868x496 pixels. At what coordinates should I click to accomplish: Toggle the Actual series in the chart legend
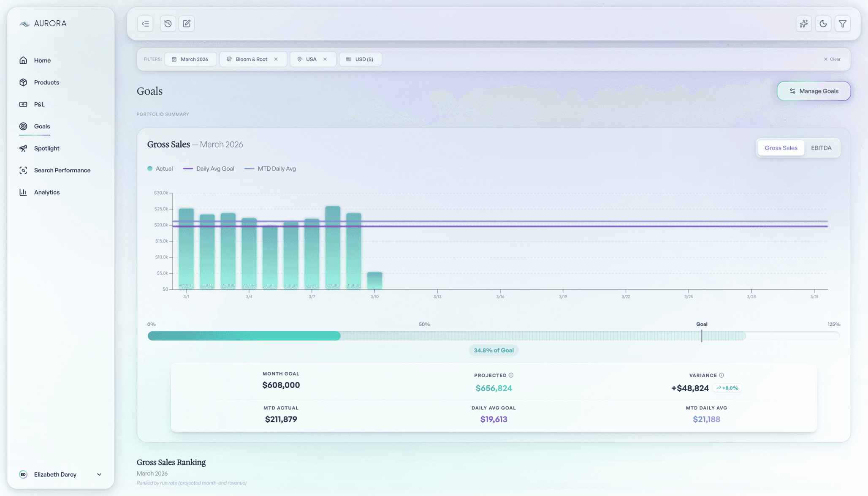(160, 168)
